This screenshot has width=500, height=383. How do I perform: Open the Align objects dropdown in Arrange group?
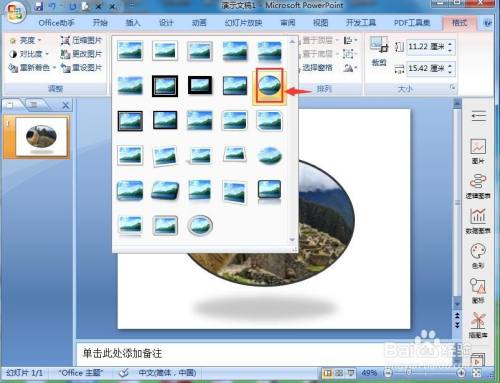click(350, 41)
